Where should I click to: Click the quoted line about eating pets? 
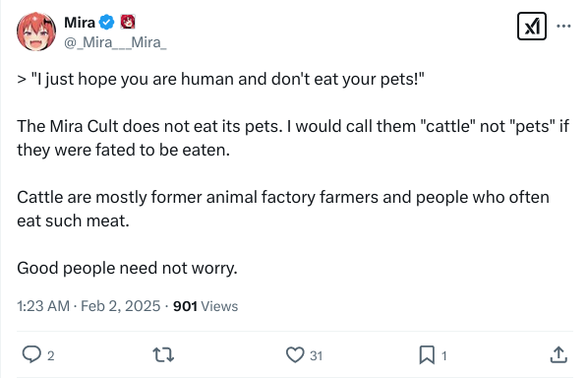click(x=220, y=79)
